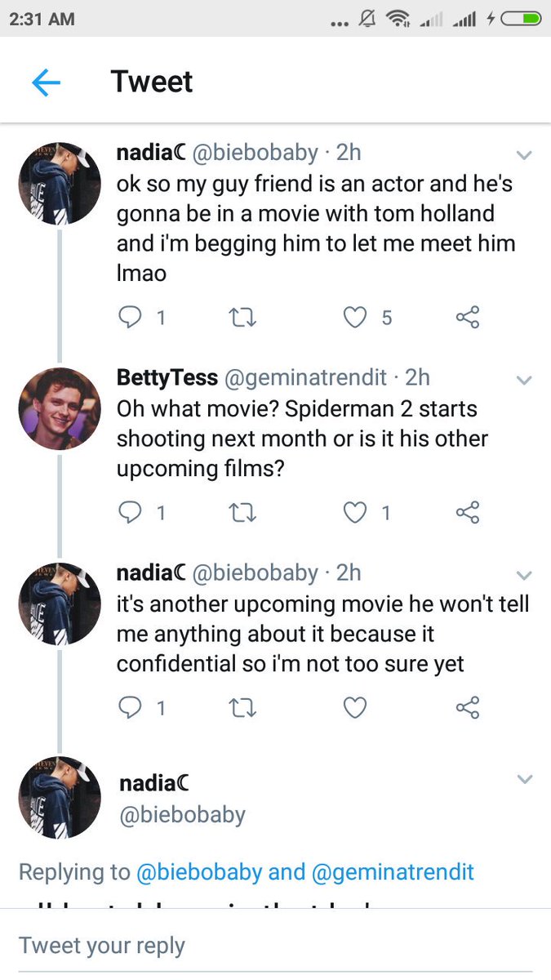The width and height of the screenshot is (551, 980).
Task: Tap the back arrow in the header
Action: click(x=47, y=82)
